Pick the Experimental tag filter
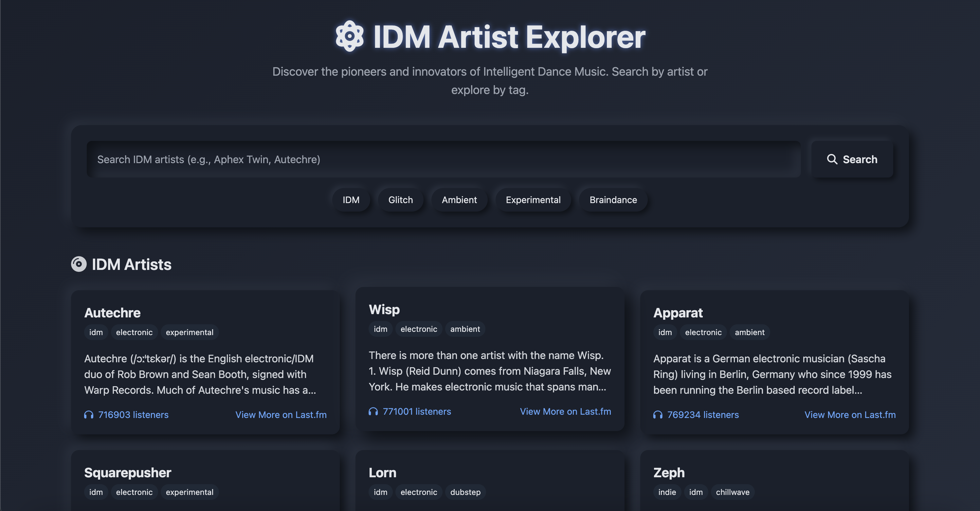The height and width of the screenshot is (511, 980). [533, 200]
